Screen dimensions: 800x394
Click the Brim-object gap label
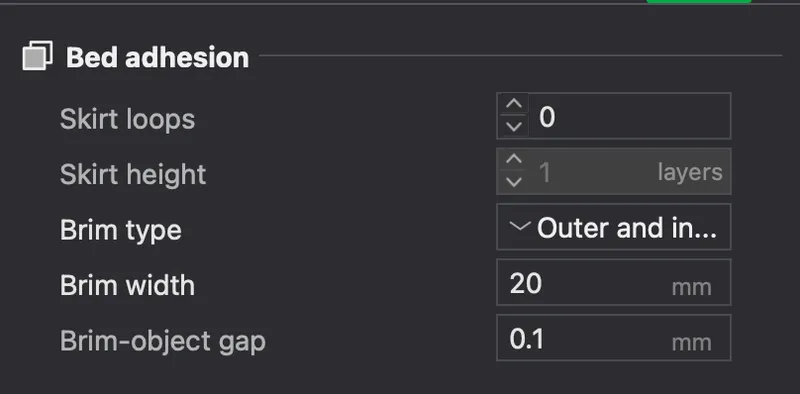click(x=163, y=341)
